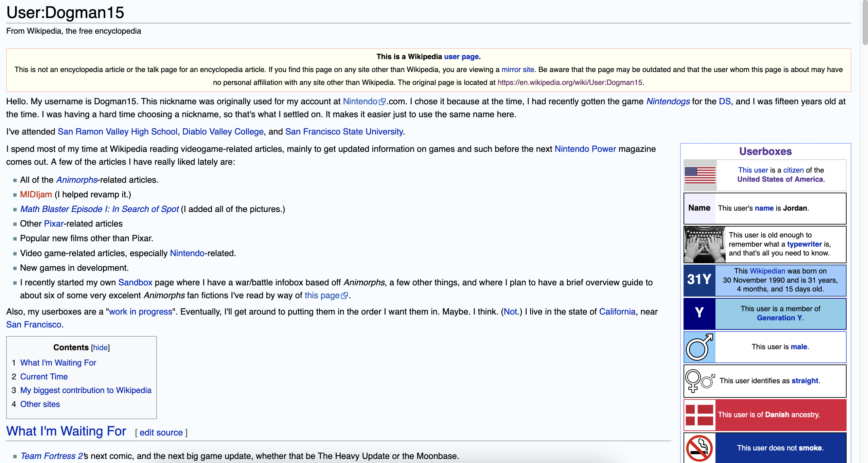Click 'Popular new films other than Pixar.' item
This screenshot has width=868, height=463.
86,238
